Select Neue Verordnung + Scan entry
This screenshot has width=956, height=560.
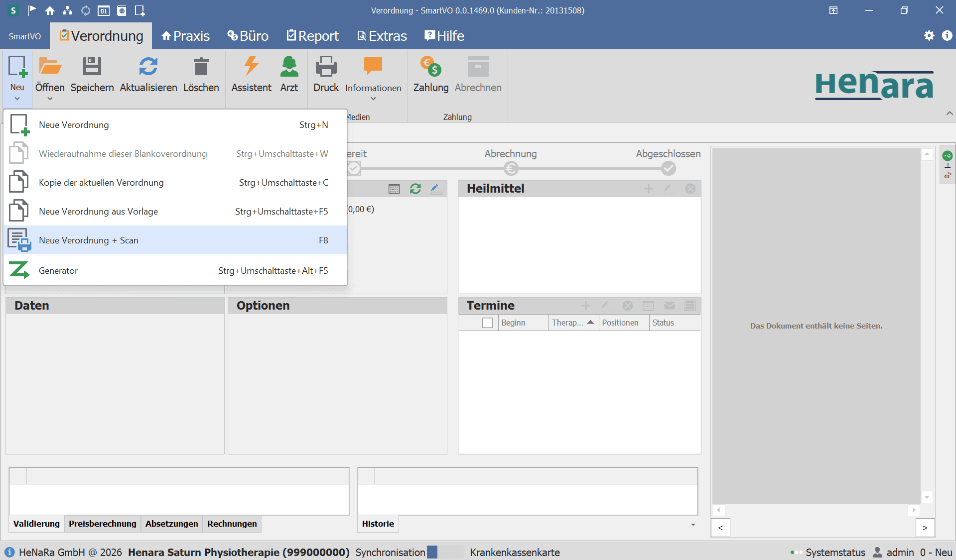pyautogui.click(x=175, y=240)
